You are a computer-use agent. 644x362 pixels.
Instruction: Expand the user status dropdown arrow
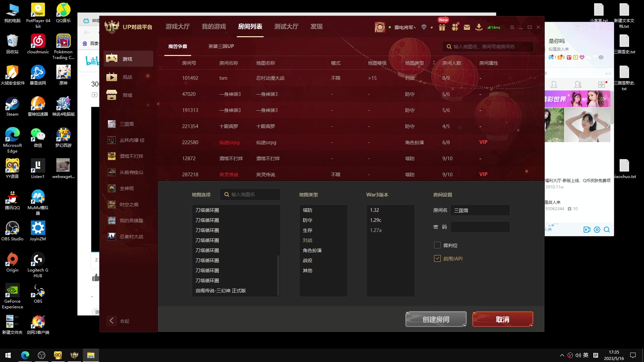(x=432, y=27)
